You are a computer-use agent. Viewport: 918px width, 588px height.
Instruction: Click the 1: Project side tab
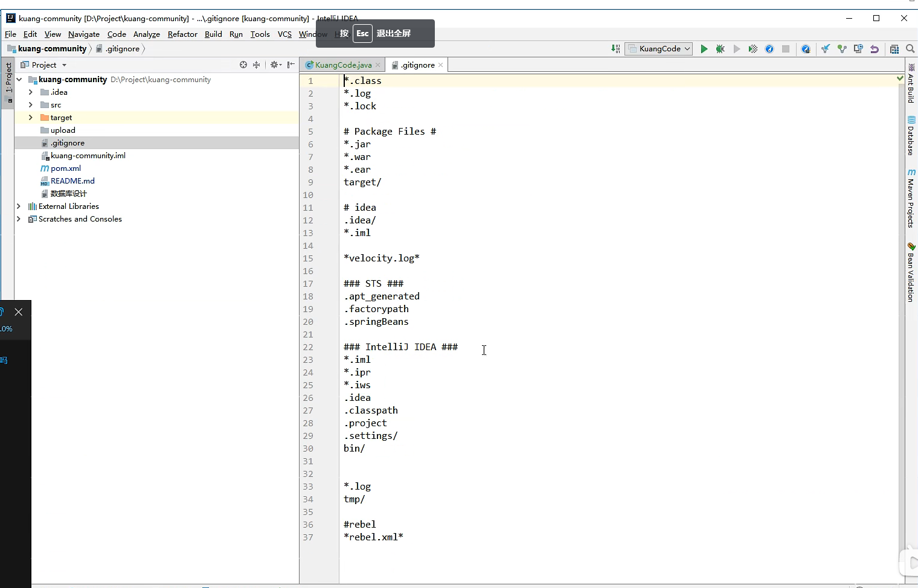tap(8, 83)
